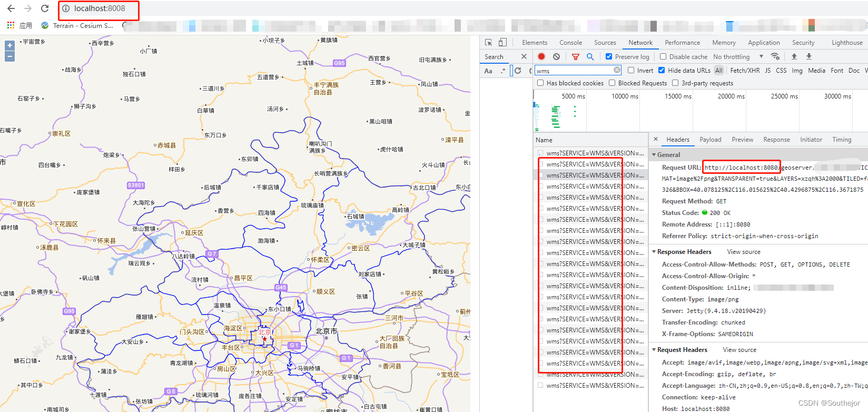Select the All filter type
Image resolution: width=868 pixels, height=412 pixels.
719,70
